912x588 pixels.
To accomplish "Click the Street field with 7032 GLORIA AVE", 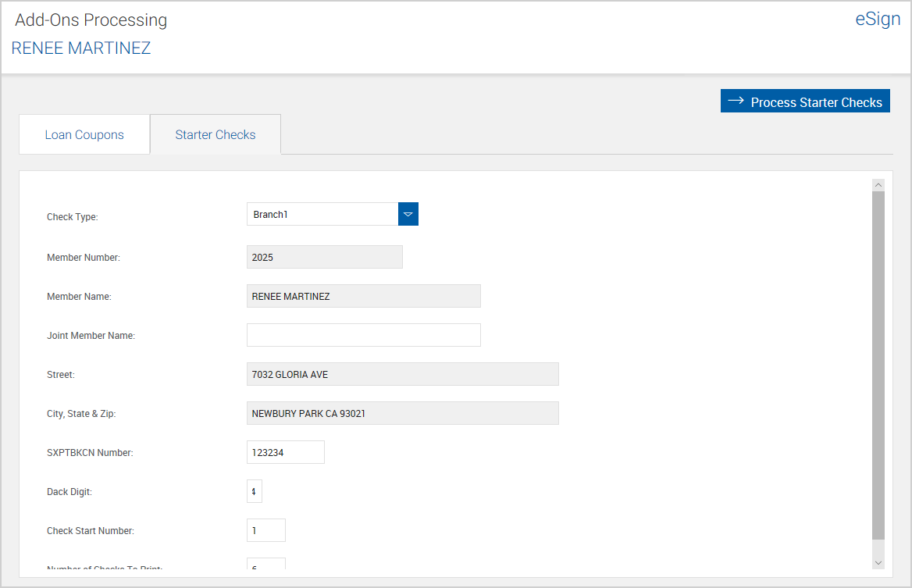I will [x=402, y=374].
